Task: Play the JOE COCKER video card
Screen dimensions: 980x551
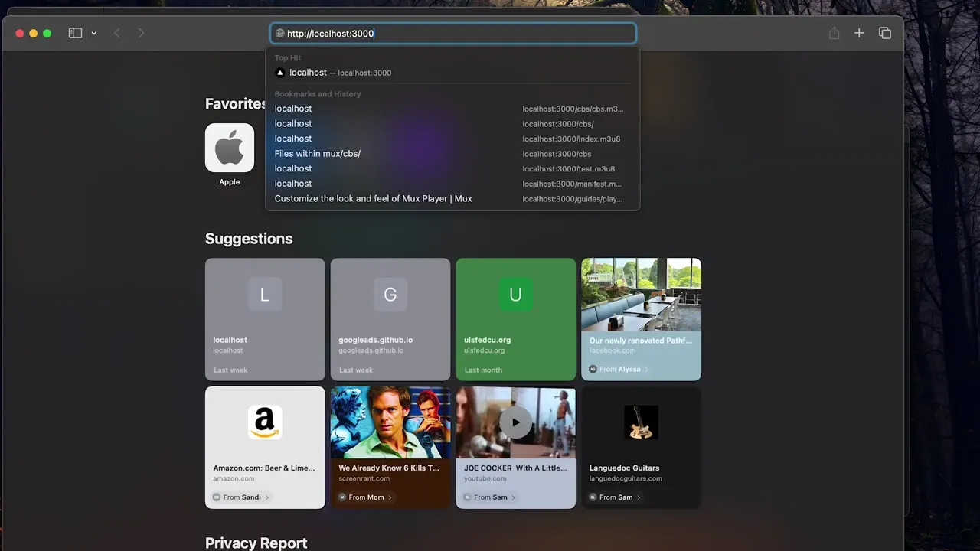Action: click(516, 422)
